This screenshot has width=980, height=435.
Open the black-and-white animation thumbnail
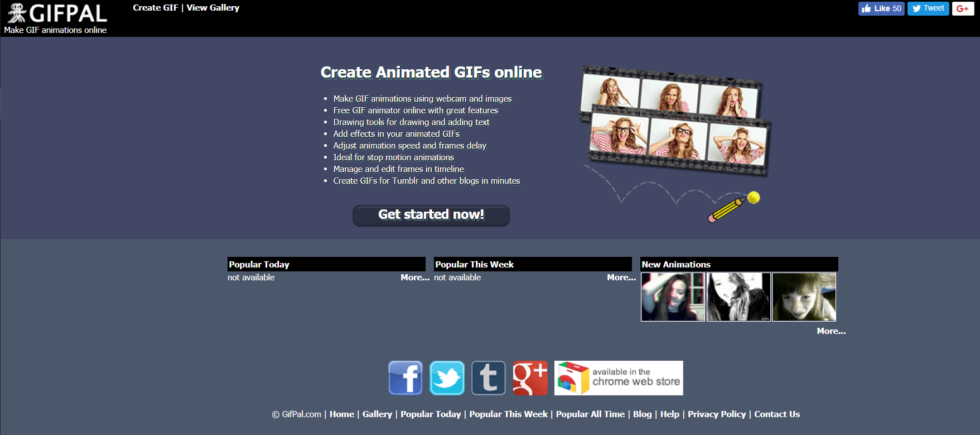coord(738,297)
